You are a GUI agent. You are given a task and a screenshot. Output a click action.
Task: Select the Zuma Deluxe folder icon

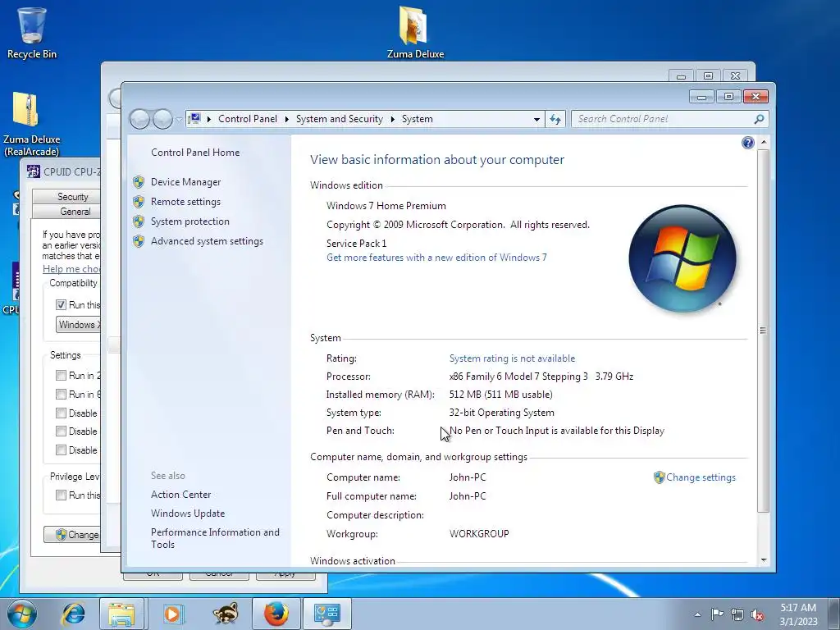click(x=415, y=32)
